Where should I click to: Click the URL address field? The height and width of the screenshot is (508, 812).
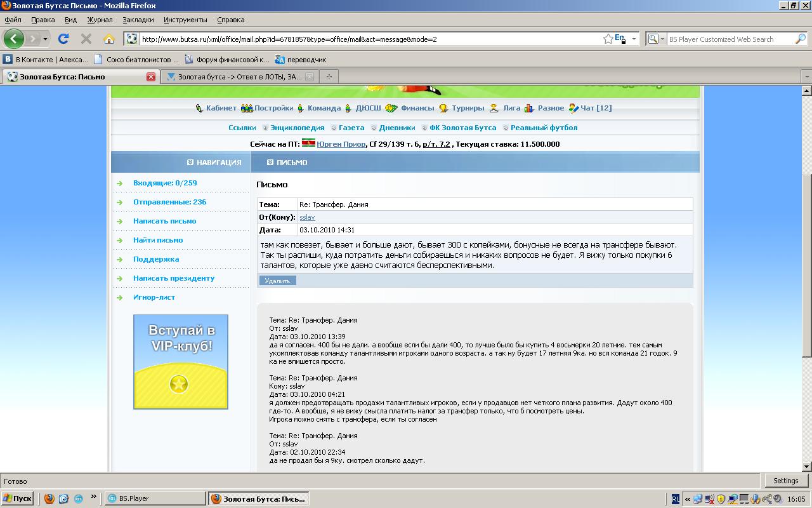tap(368, 39)
